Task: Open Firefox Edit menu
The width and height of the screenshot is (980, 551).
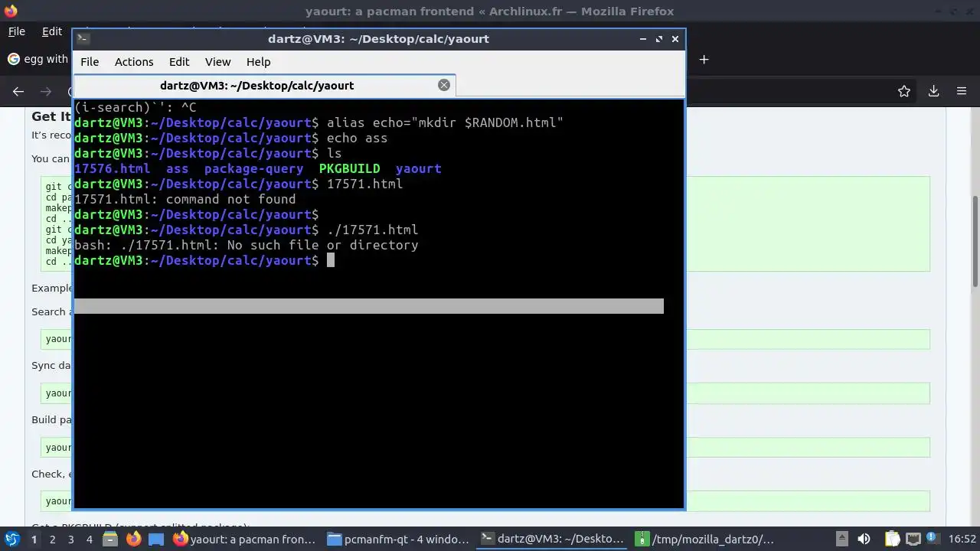Action: click(52, 31)
